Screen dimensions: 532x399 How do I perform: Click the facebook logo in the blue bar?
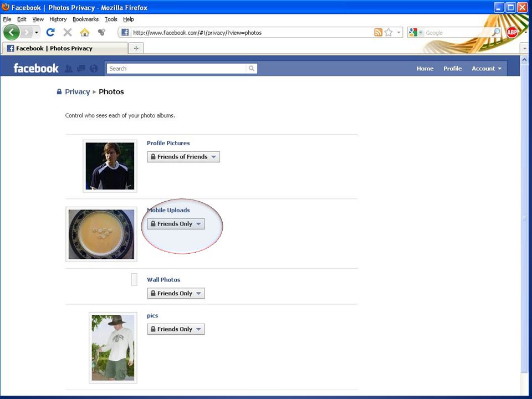pyautogui.click(x=36, y=68)
